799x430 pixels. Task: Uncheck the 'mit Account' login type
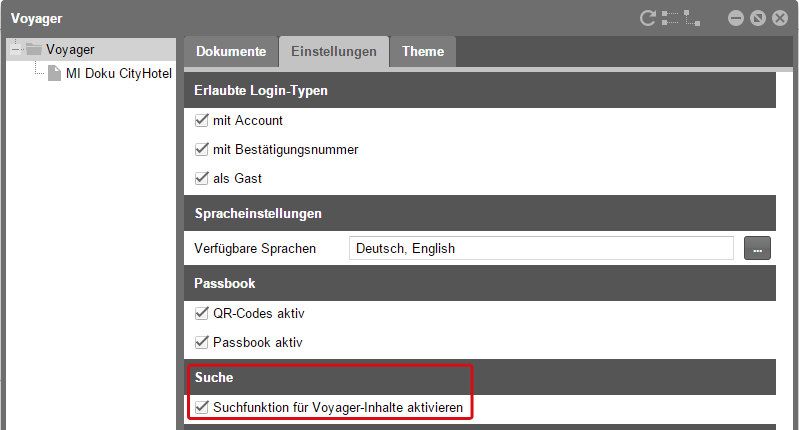point(202,121)
